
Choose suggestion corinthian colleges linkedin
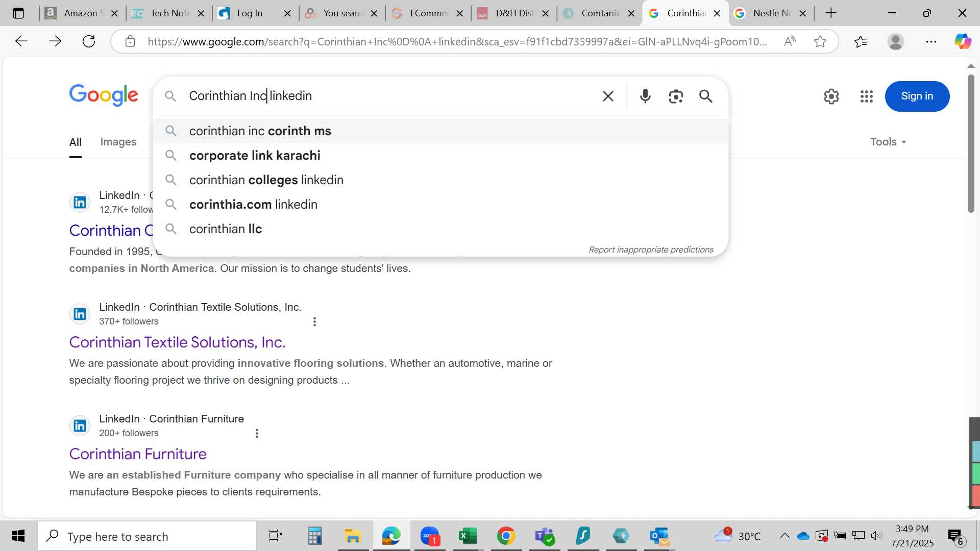tap(441, 180)
